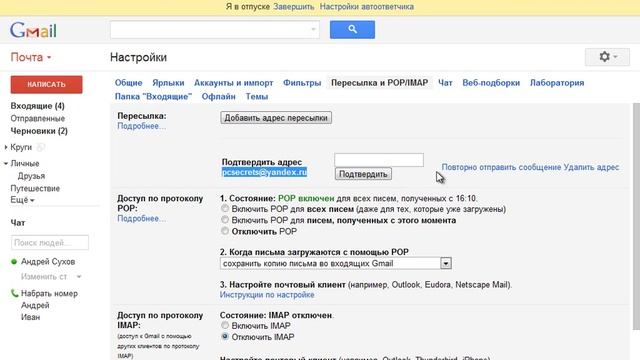Select Отключить IMAP radio button
Image resolution: width=640 pixels, height=360 pixels.
225,336
